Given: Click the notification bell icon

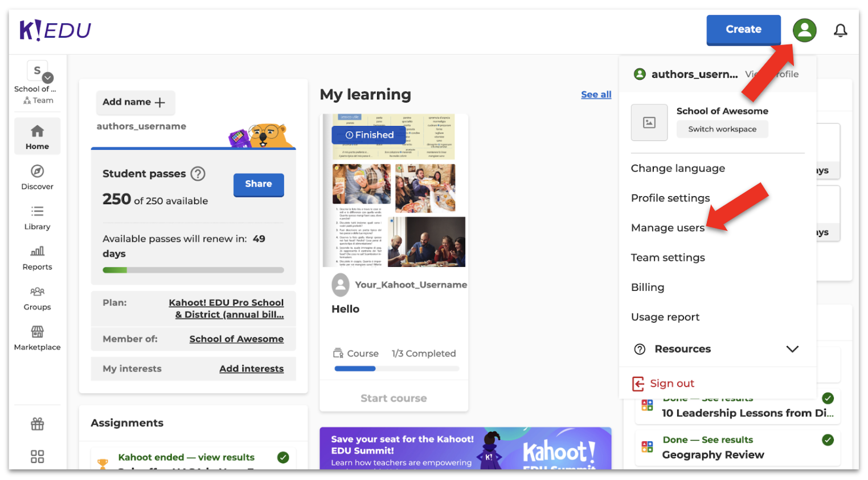Looking at the screenshot, I should pos(840,30).
